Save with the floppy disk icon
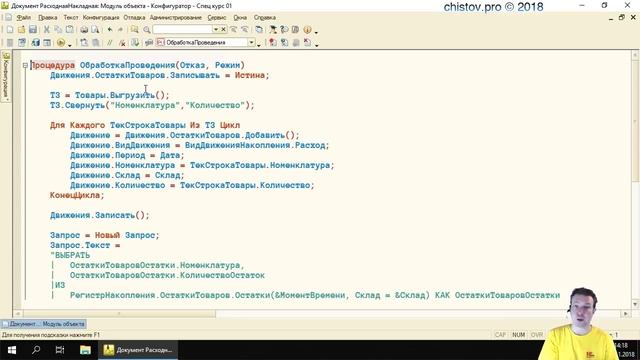640x360 pixels. click(x=33, y=30)
